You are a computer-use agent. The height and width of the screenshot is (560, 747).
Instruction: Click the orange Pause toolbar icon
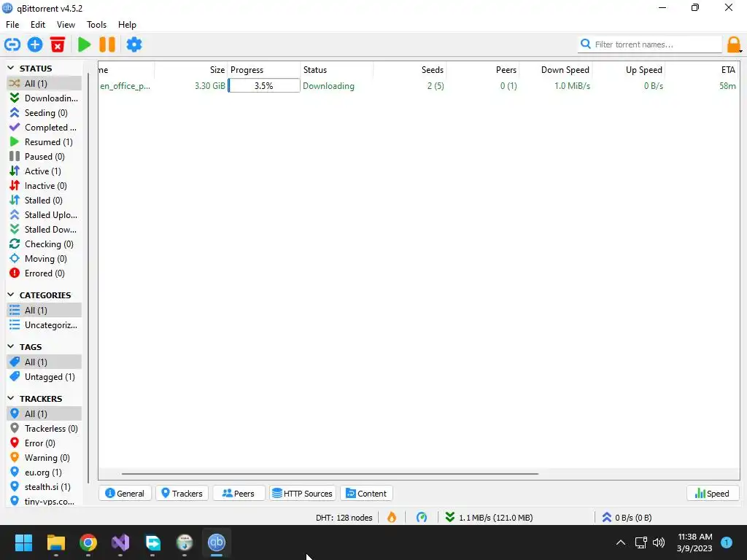coord(107,44)
